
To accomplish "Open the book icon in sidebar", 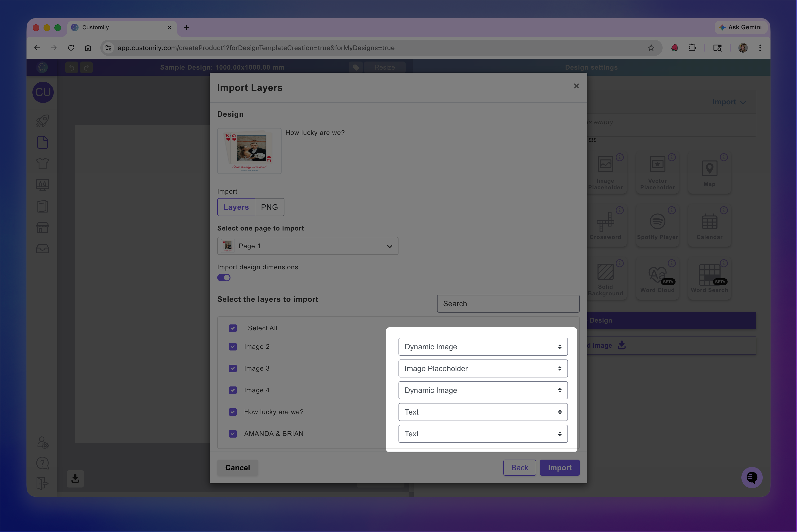I will coord(42,206).
